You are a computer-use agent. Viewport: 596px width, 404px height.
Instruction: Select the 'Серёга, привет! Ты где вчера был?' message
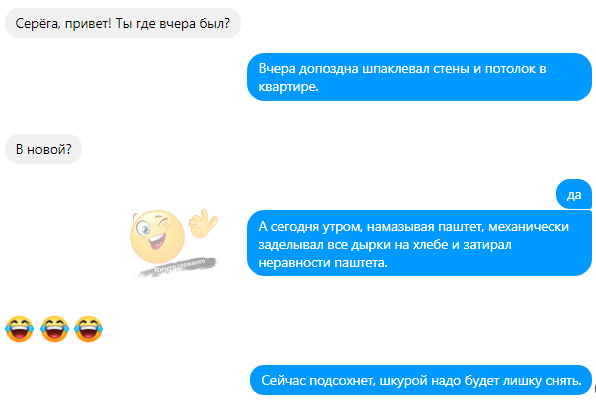[x=123, y=23]
